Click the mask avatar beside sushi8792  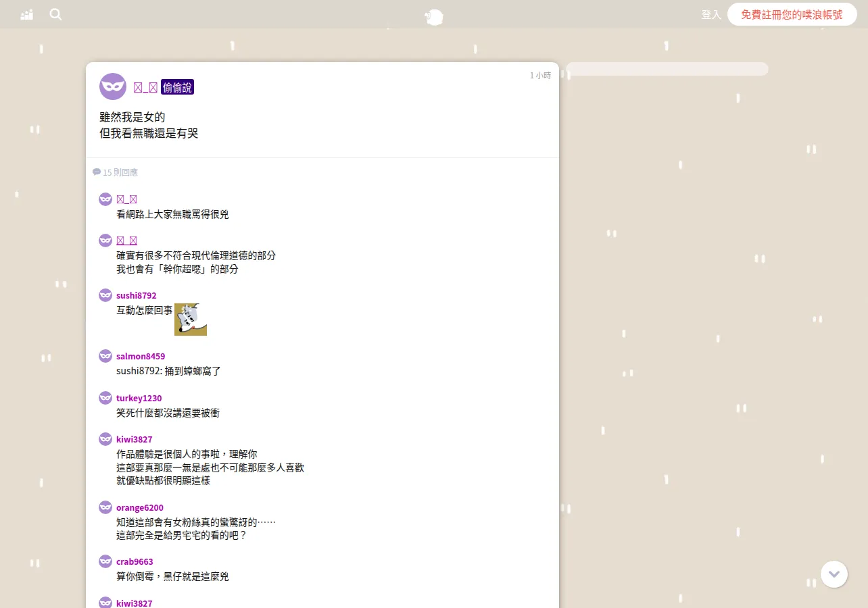point(105,295)
